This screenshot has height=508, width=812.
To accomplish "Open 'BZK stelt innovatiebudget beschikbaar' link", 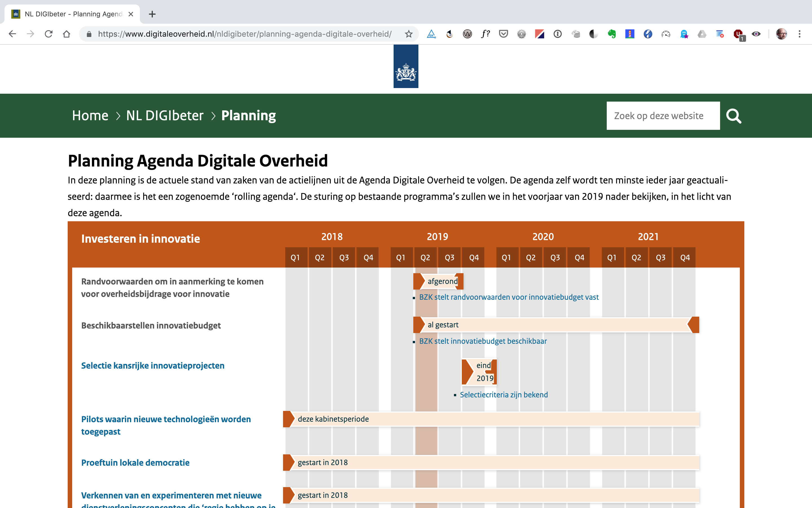I will 483,341.
